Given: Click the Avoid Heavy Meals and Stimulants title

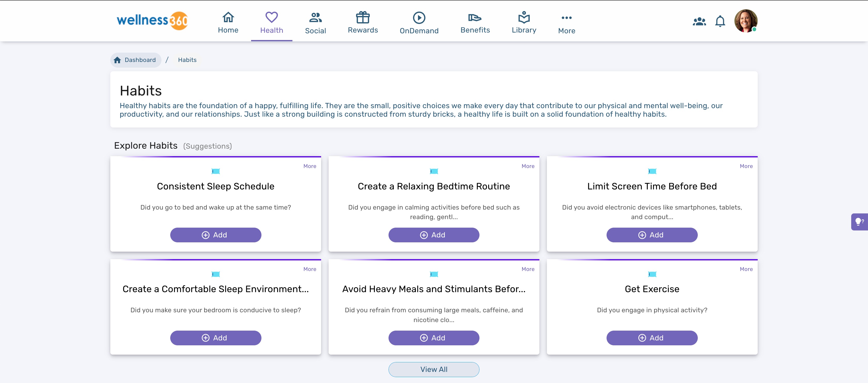Looking at the screenshot, I should pyautogui.click(x=434, y=289).
